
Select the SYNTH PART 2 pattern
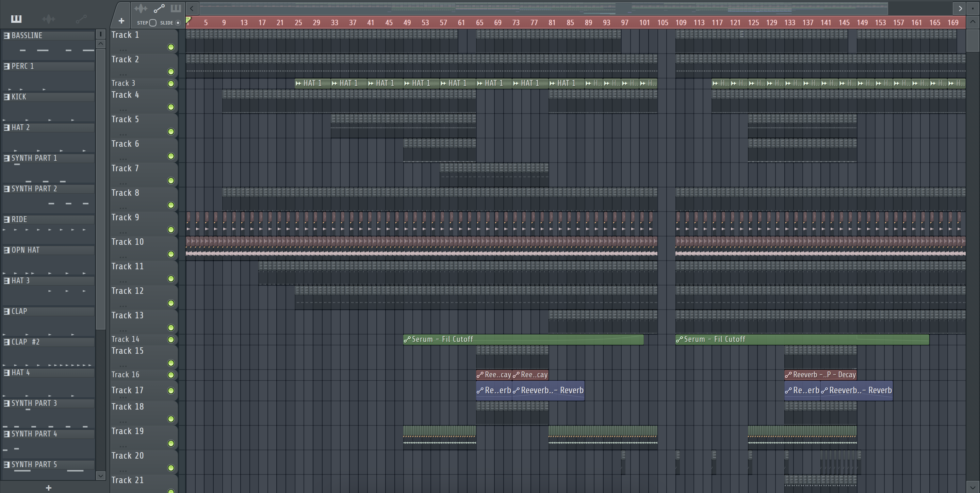click(48, 189)
